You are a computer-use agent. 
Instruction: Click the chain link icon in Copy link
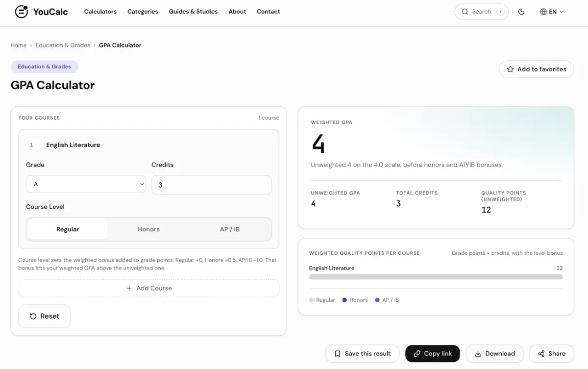pos(417,353)
